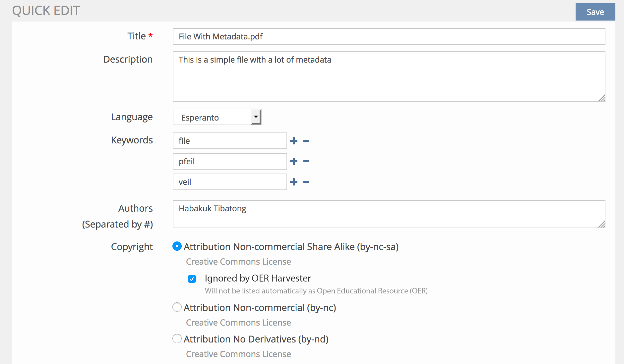Save the quick edit changes
Viewport: 624px width, 364px height.
pyautogui.click(x=595, y=12)
